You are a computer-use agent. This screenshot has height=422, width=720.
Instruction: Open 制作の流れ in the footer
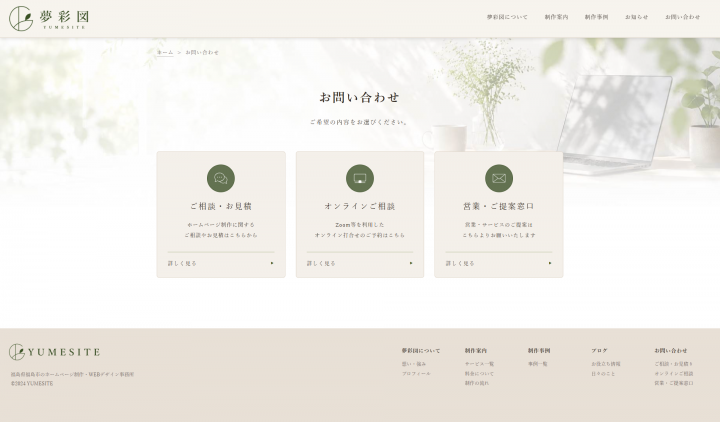(477, 383)
